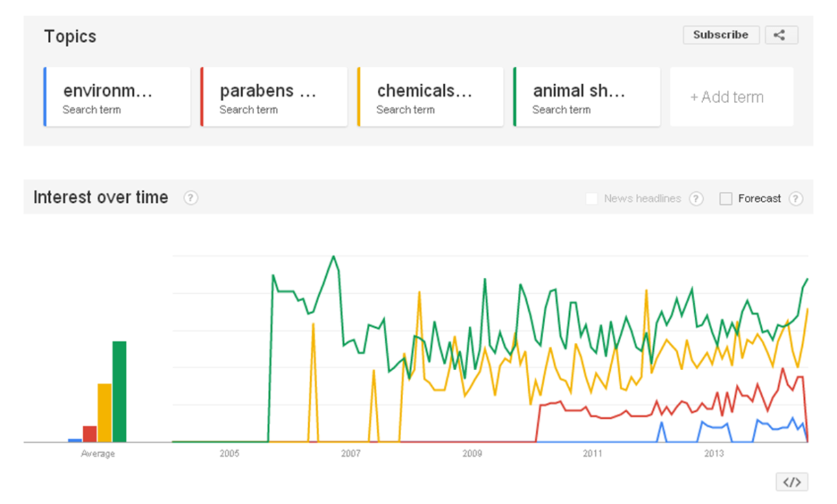View help for News headlines option
This screenshot has width=837, height=504.
point(696,199)
